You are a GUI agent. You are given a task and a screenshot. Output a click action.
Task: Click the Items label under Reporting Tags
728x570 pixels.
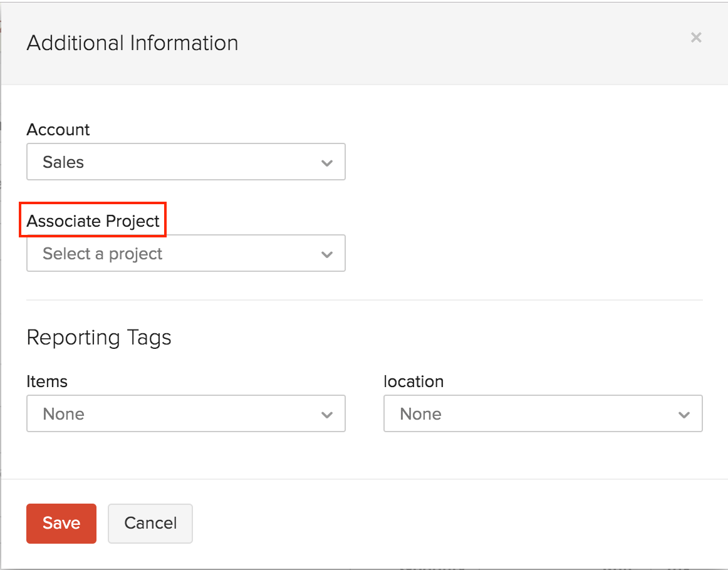(x=47, y=381)
